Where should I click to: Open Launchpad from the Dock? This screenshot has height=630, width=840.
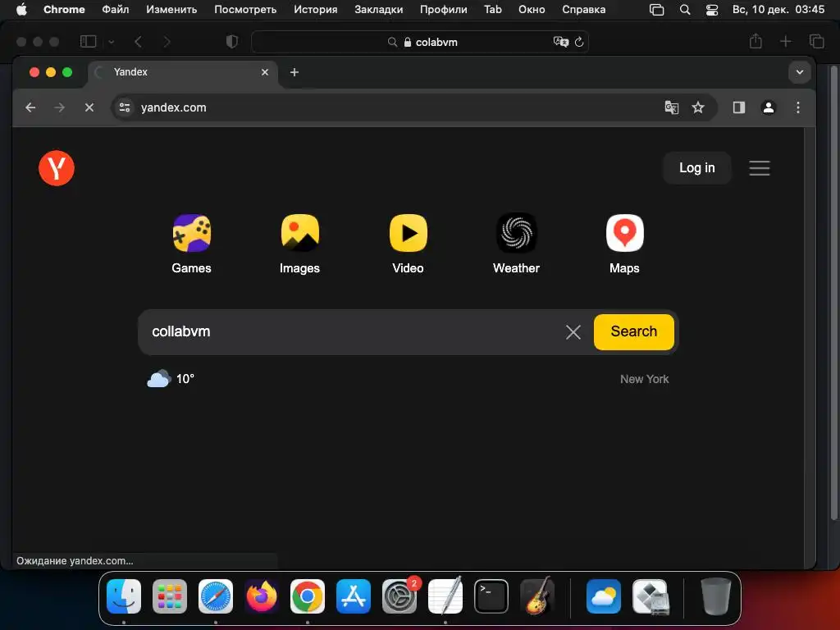170,596
